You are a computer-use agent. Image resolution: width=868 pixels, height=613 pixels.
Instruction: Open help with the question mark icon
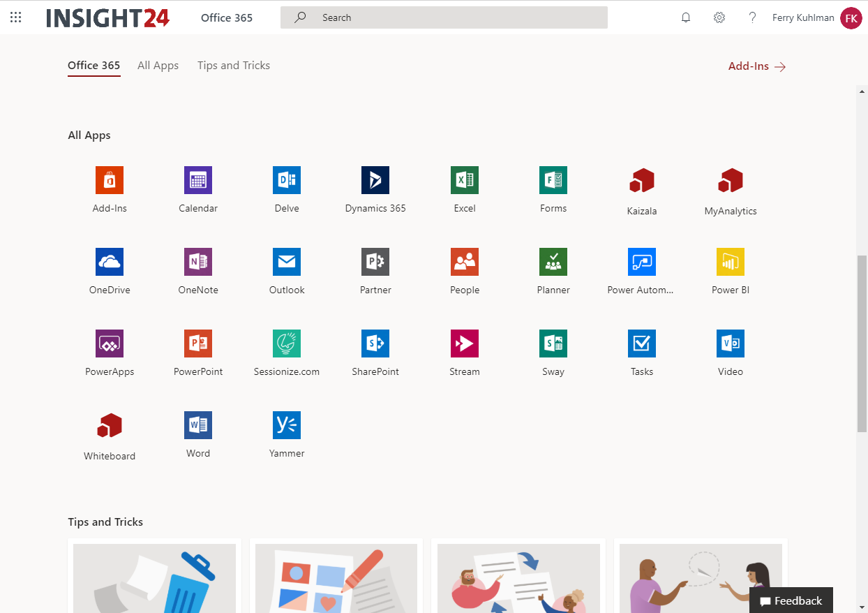click(752, 17)
